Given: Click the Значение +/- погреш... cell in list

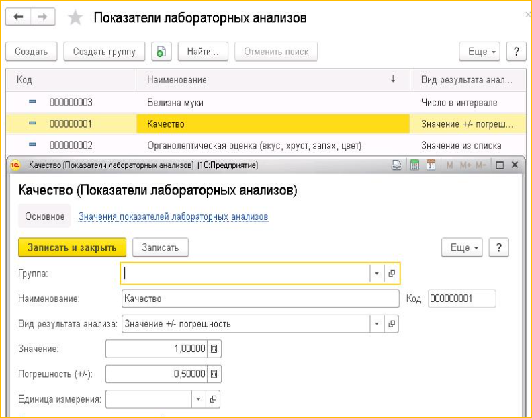Looking at the screenshot, I should [467, 124].
